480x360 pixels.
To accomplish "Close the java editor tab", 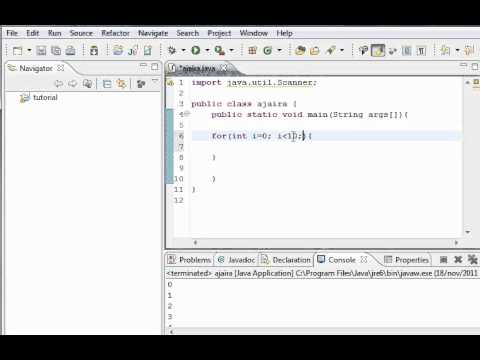I will coord(224,68).
